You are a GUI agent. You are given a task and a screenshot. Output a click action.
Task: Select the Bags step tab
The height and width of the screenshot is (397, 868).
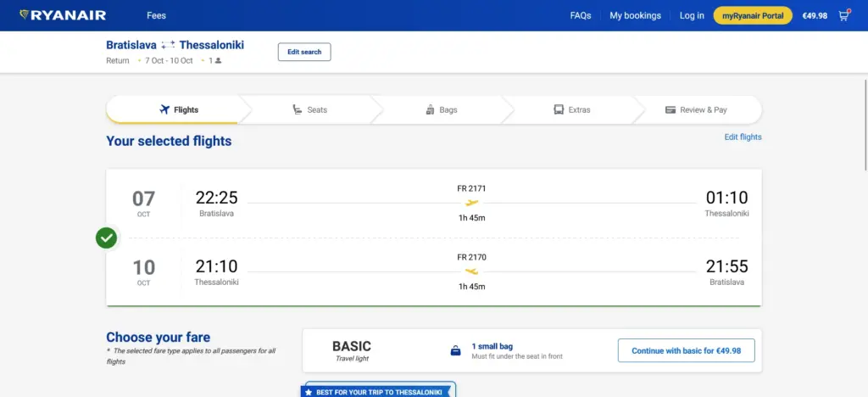(441, 109)
